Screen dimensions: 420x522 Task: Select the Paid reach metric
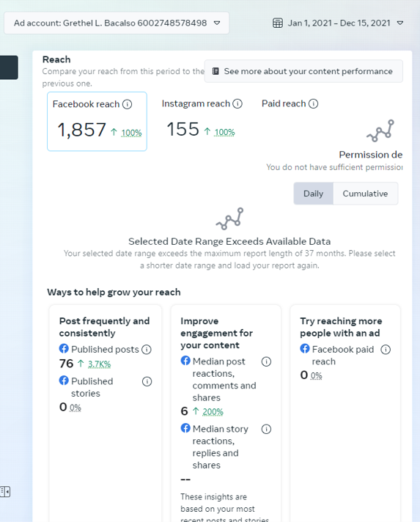[284, 103]
